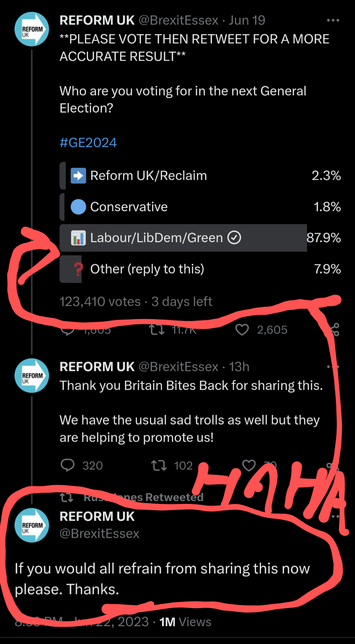
Task: Pick the 'Other (reply to this)' poll option
Action: point(147,269)
